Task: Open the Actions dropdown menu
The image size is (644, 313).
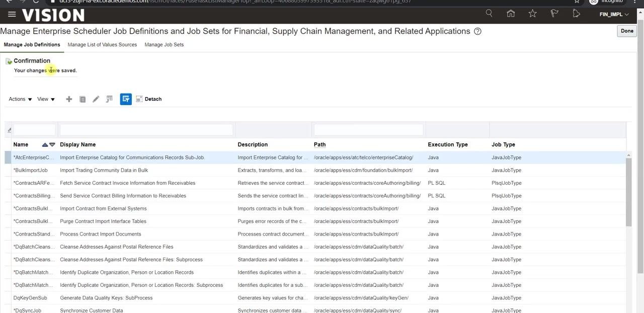Action: [x=20, y=99]
